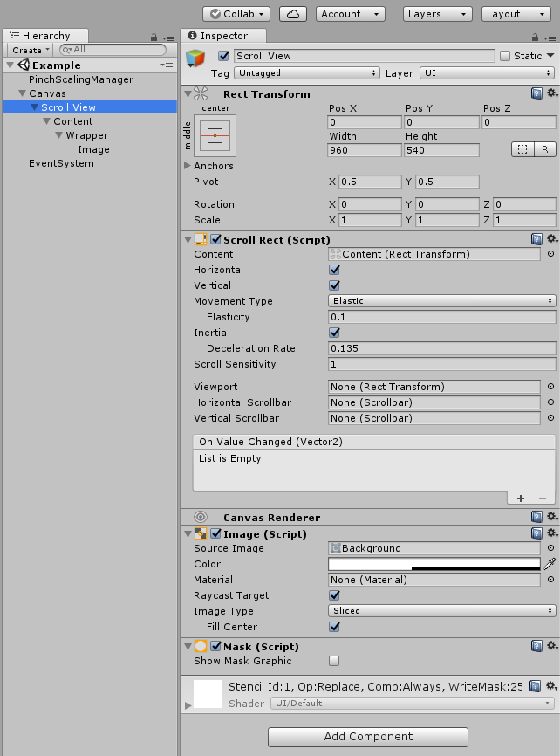Open the Hierarchy Create menu
The image size is (560, 756).
31,50
